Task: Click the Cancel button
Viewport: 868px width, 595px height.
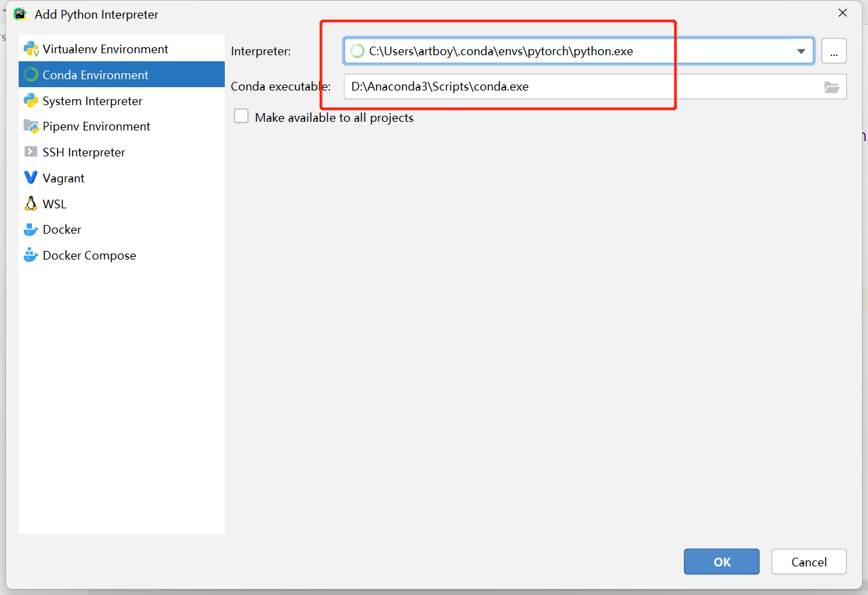Action: [x=809, y=562]
